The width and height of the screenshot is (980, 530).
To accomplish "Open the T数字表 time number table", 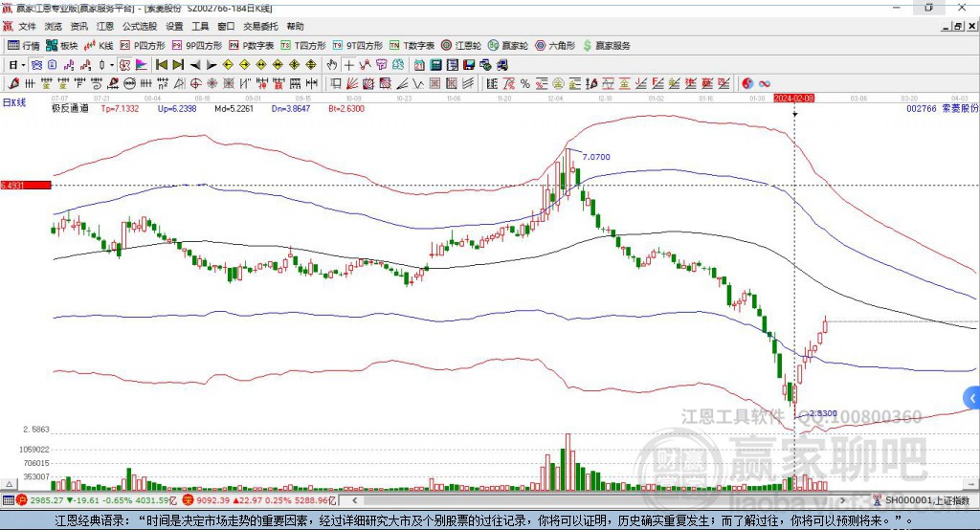I will click(412, 46).
